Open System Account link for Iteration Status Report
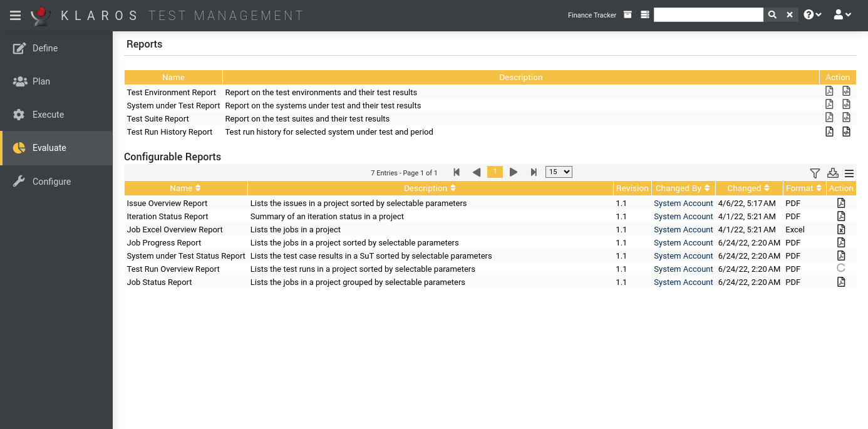The height and width of the screenshot is (429, 868). pyautogui.click(x=683, y=216)
